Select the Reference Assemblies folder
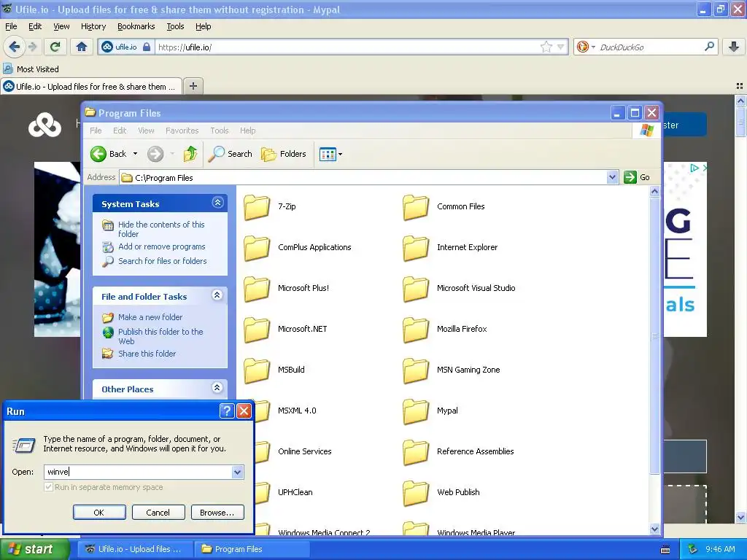 coord(458,452)
